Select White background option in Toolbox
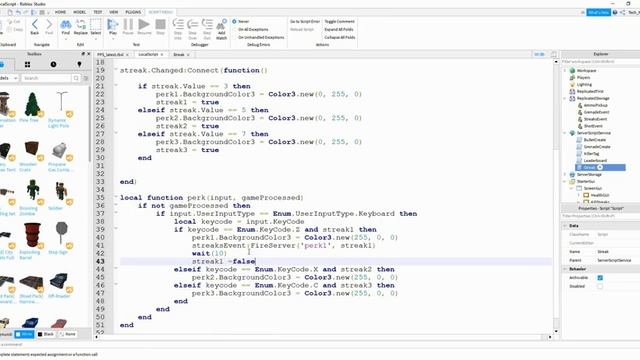 click(24, 334)
